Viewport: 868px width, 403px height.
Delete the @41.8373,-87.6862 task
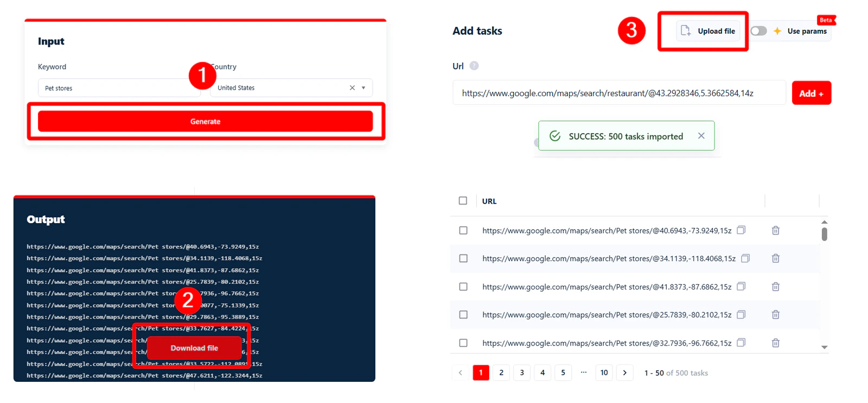pyautogui.click(x=776, y=287)
